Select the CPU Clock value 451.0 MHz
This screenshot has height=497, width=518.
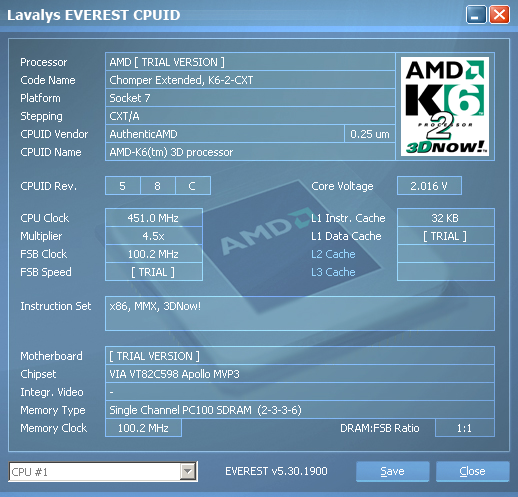154,218
